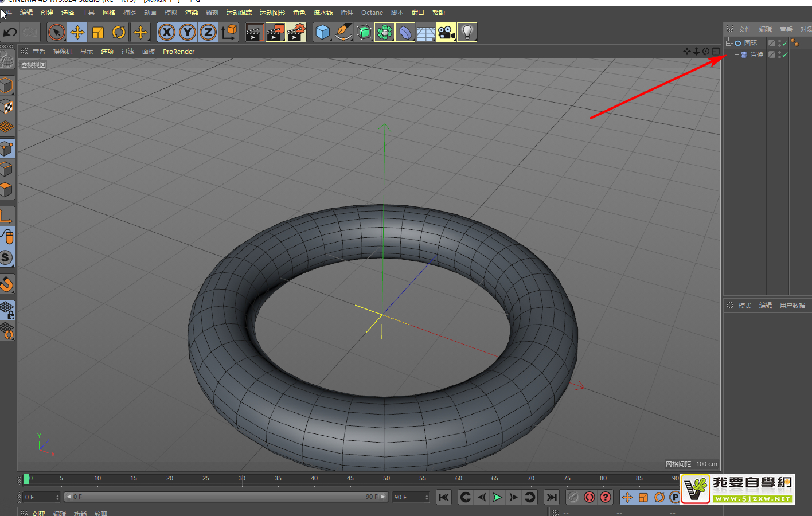Select the orange grid Workplane mode icon

pos(6,127)
